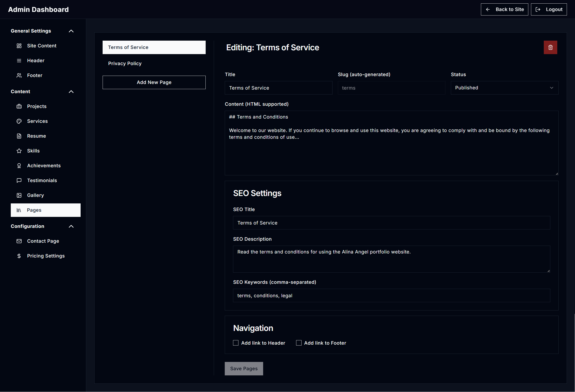The width and height of the screenshot is (575, 392).
Task: Click the Add New Page button
Action: [154, 82]
